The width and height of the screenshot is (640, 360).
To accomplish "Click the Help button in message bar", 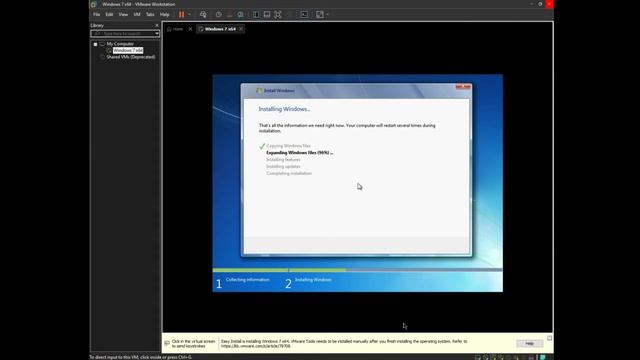I will click(529, 343).
